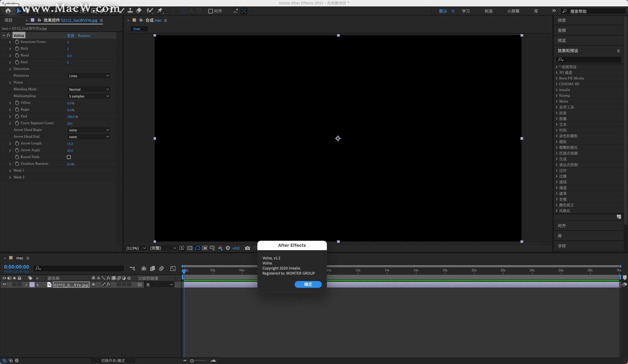Enable the Round Ends checkbox

(69, 157)
